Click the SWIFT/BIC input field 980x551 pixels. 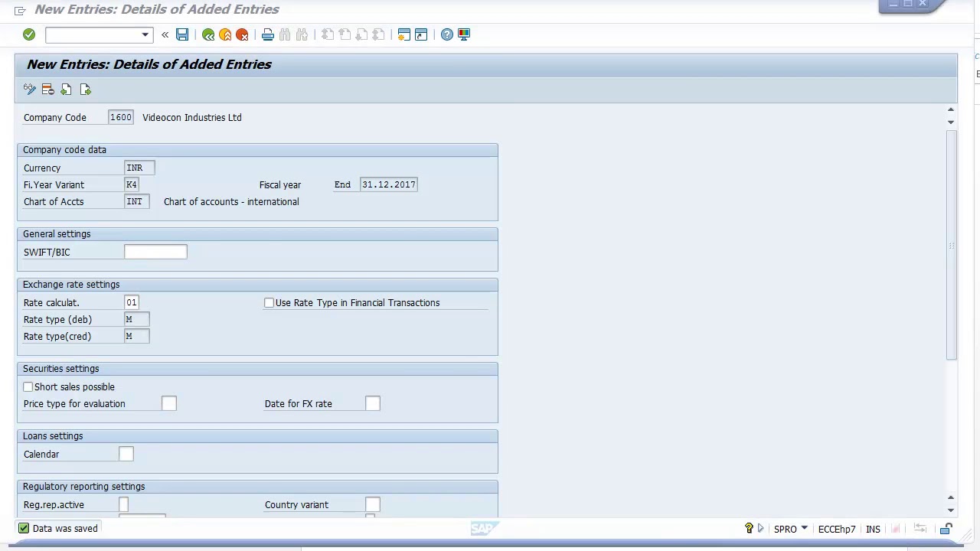pyautogui.click(x=155, y=252)
